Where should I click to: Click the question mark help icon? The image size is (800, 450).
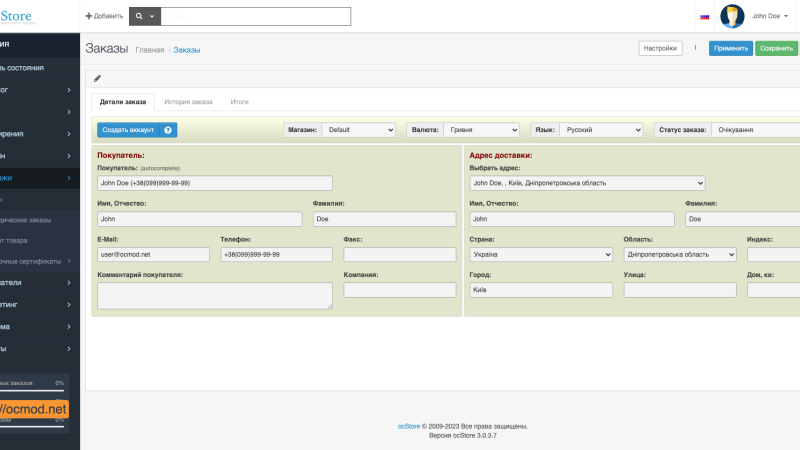pos(168,130)
